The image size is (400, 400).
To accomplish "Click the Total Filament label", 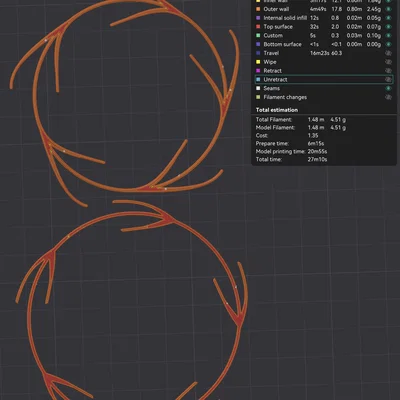I will 274,119.
